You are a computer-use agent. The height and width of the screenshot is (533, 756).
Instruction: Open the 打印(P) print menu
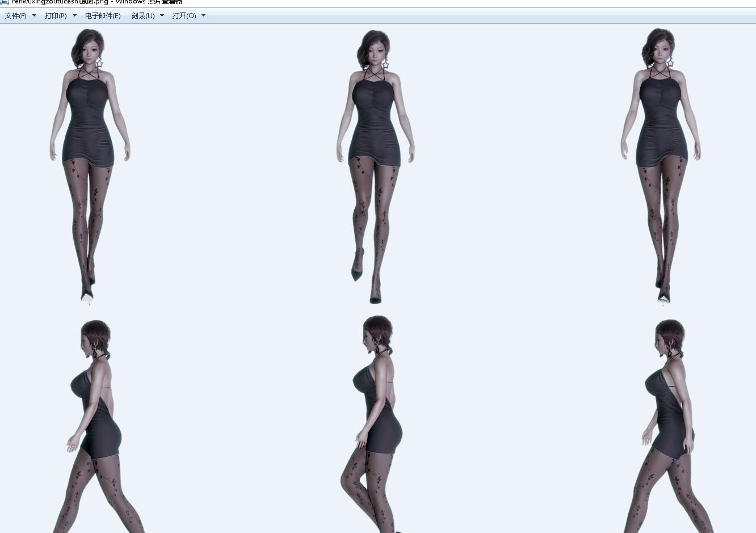click(60, 16)
